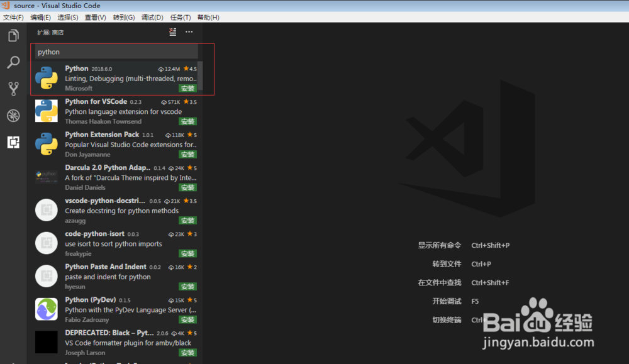Click the 4.5 star rating of Python
Image resolution: width=629 pixels, height=364 pixels.
(x=190, y=69)
